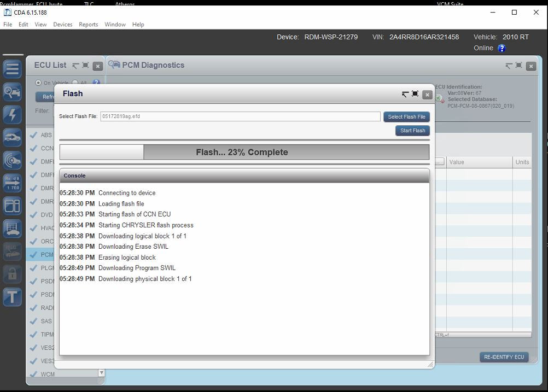Maximize the Flash dialog panel
The height and width of the screenshot is (392, 548).
(x=415, y=94)
